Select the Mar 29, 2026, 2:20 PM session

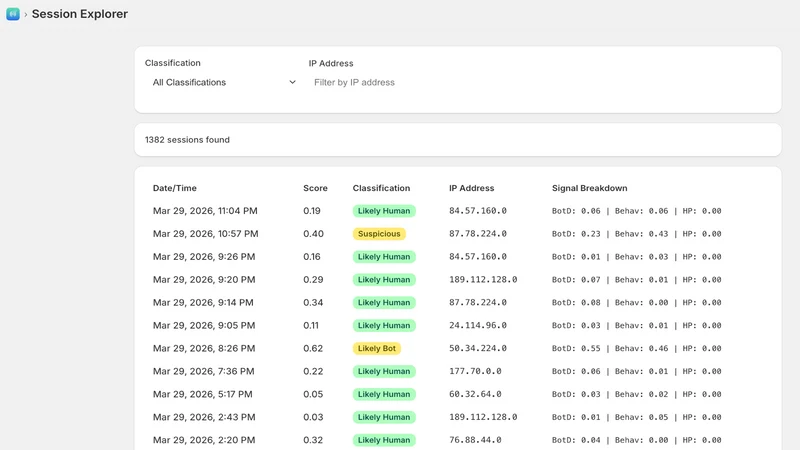pos(458,440)
